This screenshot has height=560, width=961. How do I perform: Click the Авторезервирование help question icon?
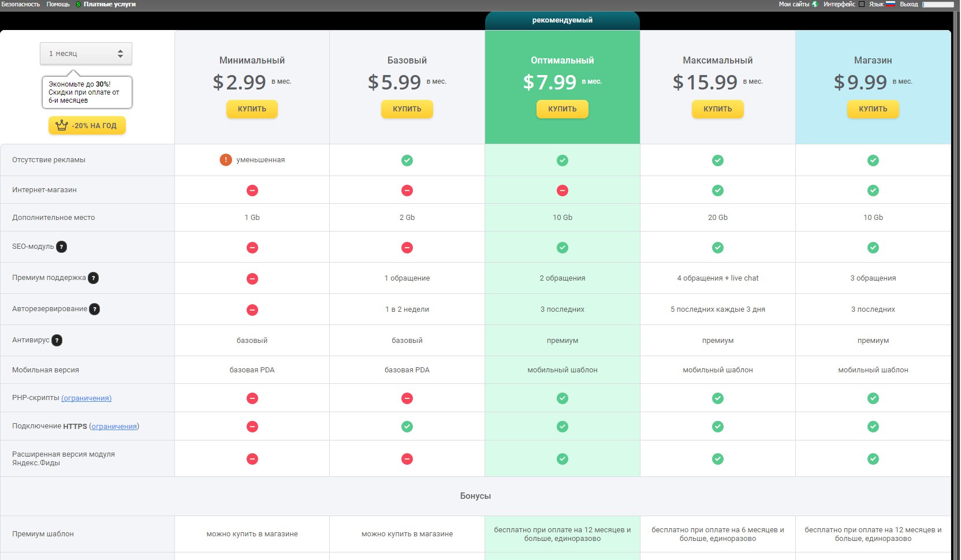click(x=95, y=309)
